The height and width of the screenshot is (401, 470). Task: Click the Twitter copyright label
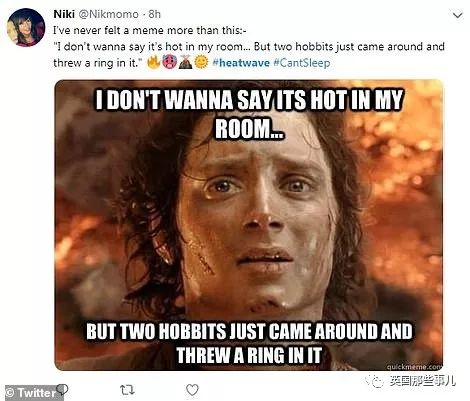[x=31, y=393]
